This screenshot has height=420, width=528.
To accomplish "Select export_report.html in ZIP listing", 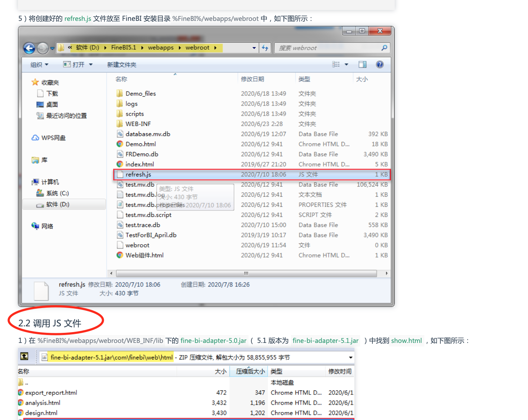I will click(48, 393).
